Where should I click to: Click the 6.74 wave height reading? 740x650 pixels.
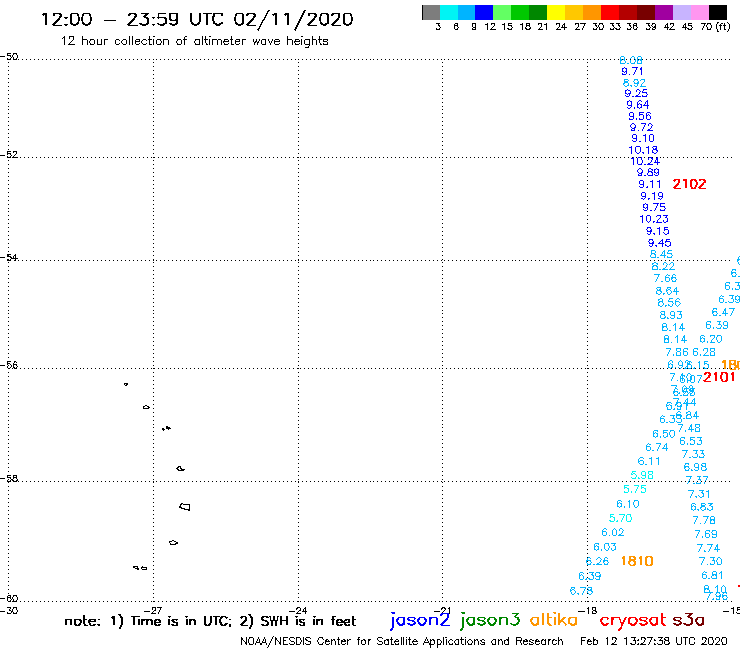click(x=656, y=447)
